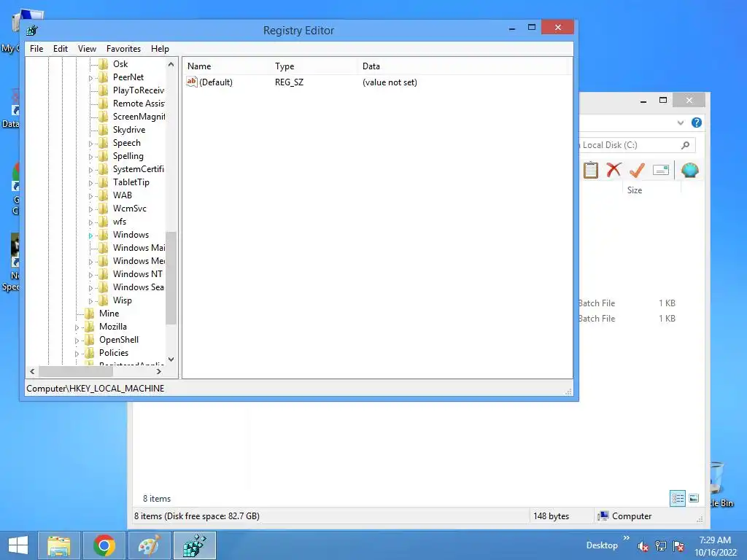
Task: Select the Windows Media key
Action: (139, 261)
